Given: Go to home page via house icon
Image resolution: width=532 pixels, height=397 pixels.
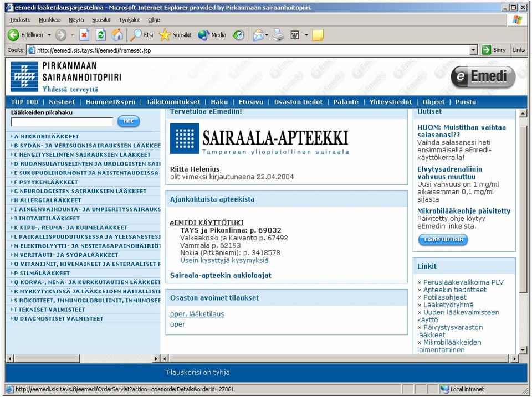Looking at the screenshot, I should click(117, 34).
